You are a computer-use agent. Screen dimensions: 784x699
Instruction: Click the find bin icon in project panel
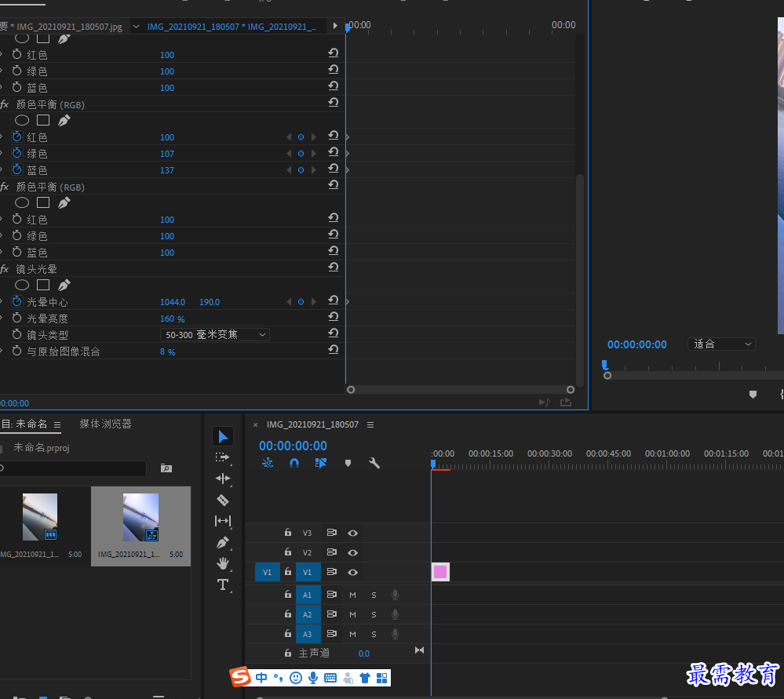click(166, 468)
